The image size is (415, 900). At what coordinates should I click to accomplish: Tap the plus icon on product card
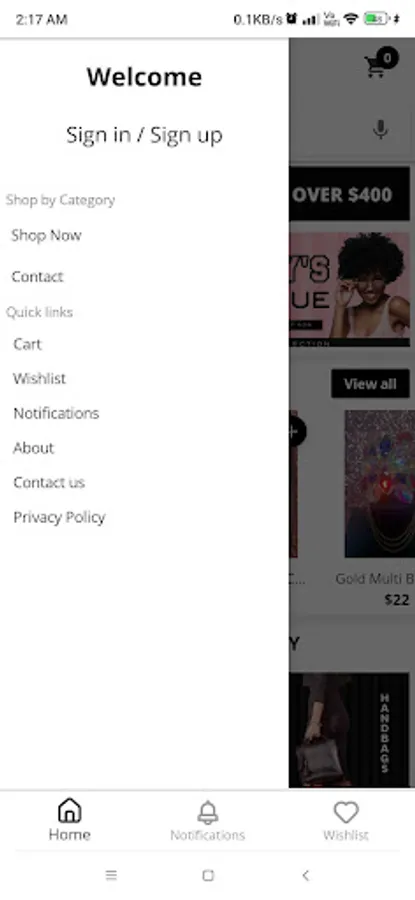(x=295, y=432)
